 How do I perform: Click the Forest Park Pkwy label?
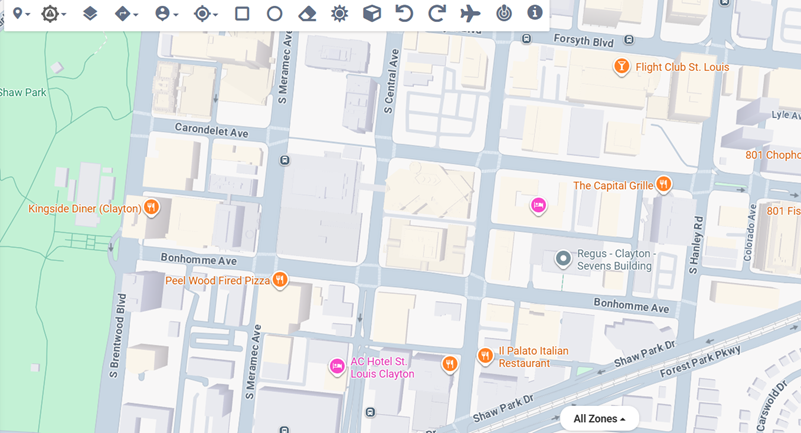click(700, 362)
